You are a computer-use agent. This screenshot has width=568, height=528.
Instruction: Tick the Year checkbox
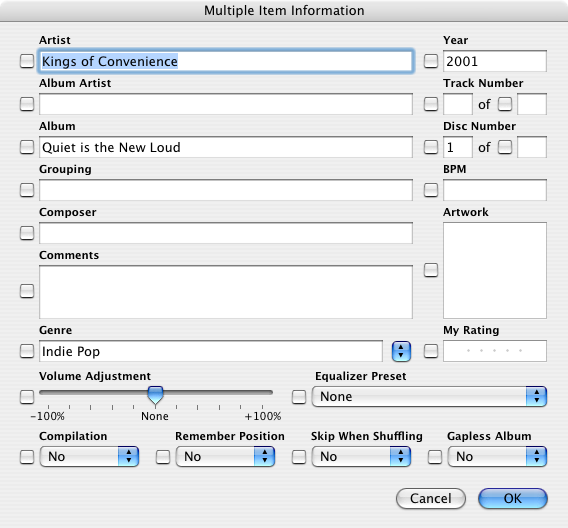tap(431, 61)
